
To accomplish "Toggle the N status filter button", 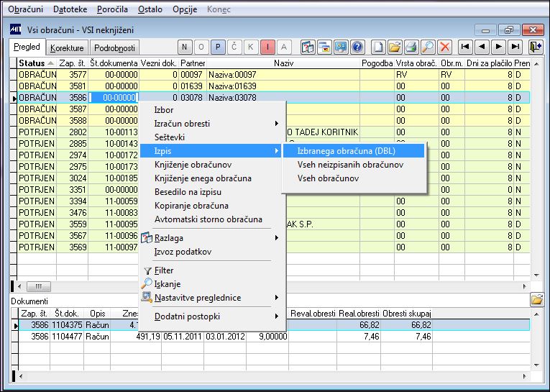I will pos(185,47).
